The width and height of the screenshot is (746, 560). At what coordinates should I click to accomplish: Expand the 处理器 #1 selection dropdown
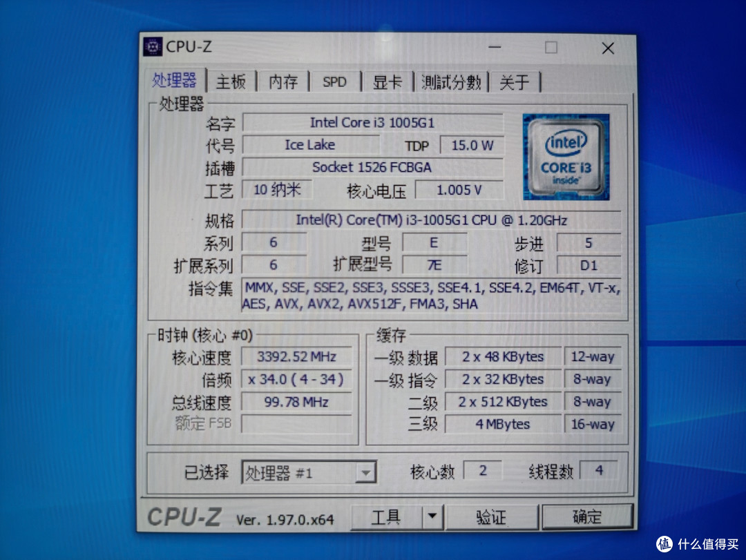[365, 473]
